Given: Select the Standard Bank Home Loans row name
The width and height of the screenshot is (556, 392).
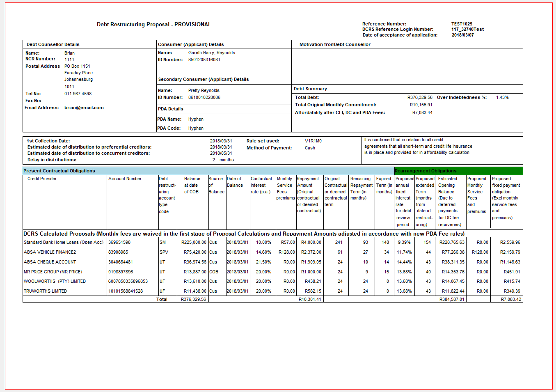Looking at the screenshot, I should point(64,242).
